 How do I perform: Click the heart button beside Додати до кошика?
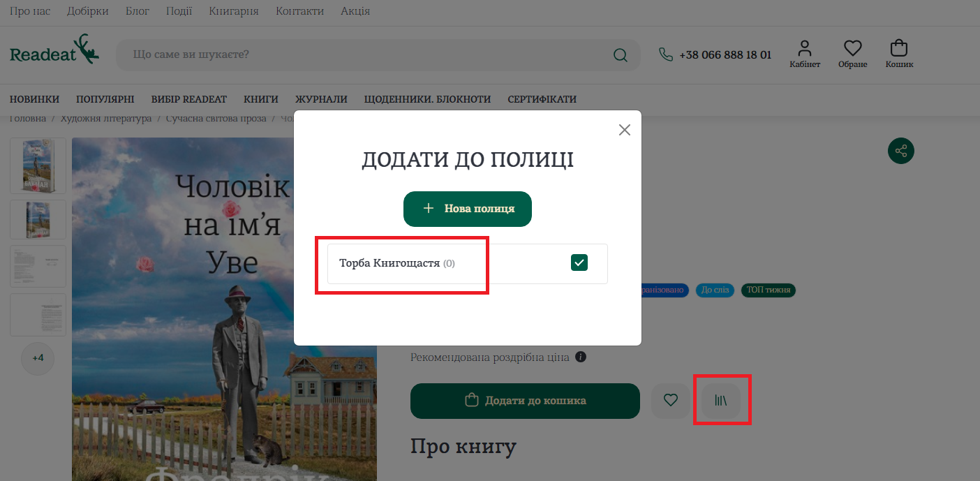(671, 401)
